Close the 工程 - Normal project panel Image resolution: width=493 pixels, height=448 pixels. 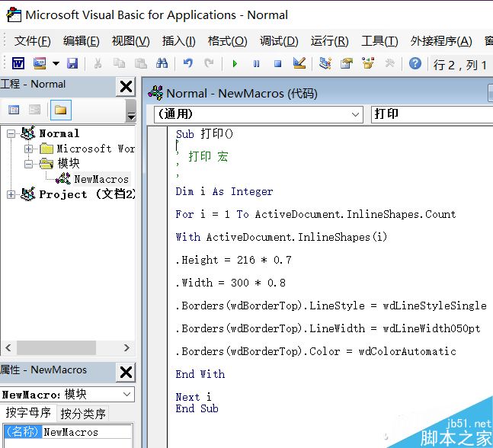coord(126,86)
